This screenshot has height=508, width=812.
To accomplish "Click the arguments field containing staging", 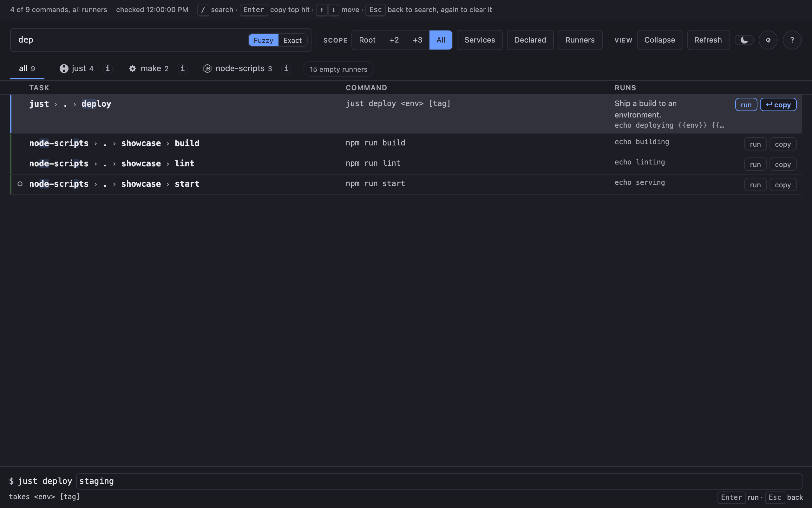I will [x=439, y=481].
